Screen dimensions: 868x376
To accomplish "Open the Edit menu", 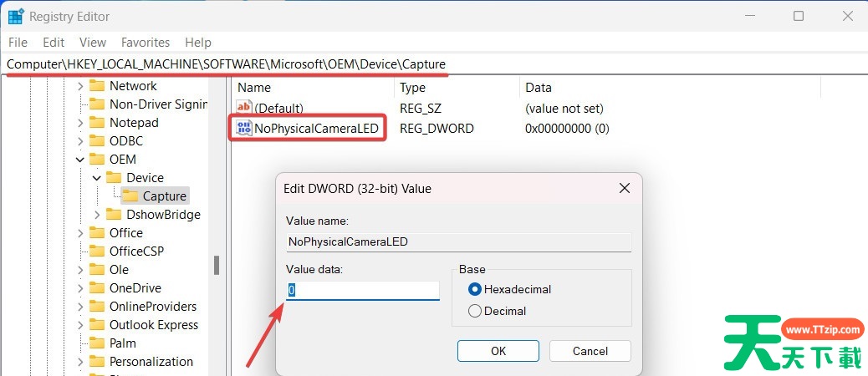I will [x=54, y=43].
